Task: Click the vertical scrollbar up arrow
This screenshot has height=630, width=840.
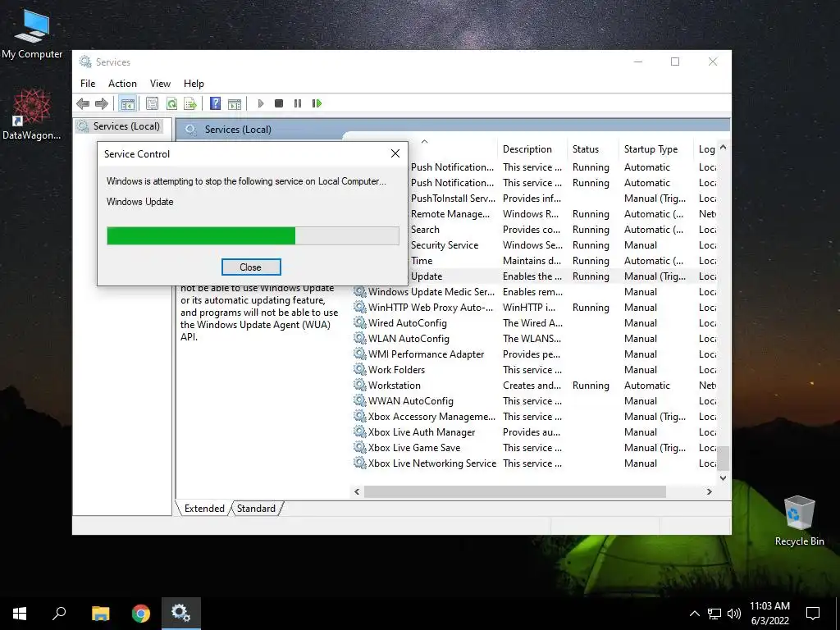Action: click(724, 148)
